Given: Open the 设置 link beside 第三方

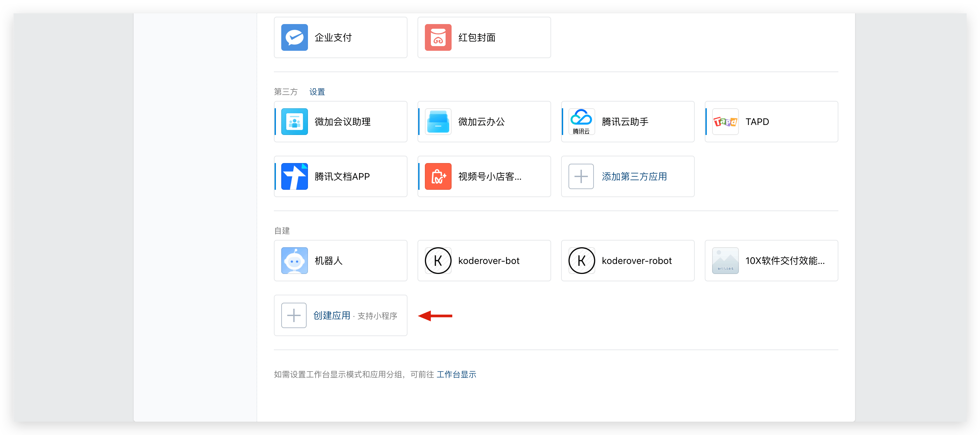Looking at the screenshot, I should point(317,92).
